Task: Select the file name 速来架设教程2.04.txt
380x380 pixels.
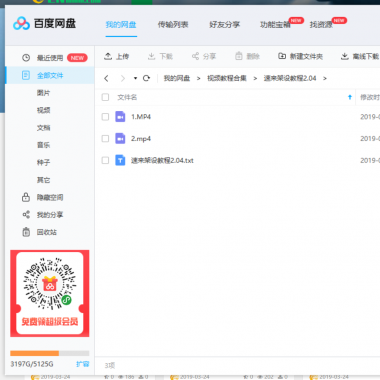Action: pyautogui.click(x=162, y=160)
